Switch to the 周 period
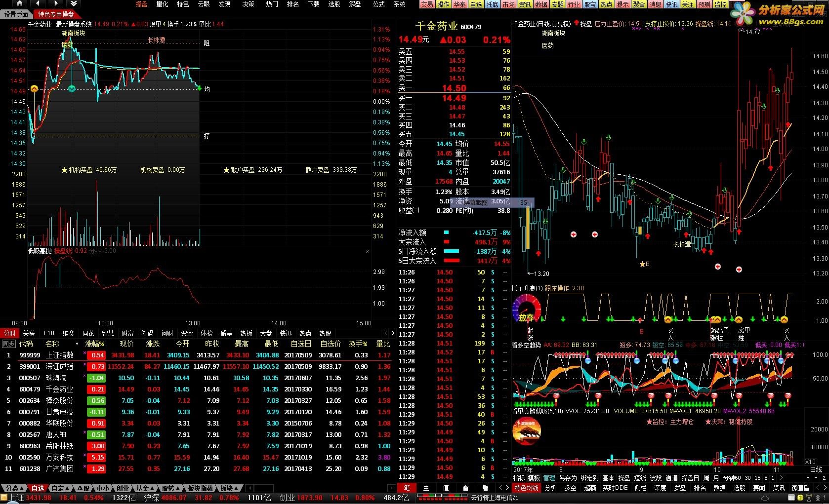The width and height of the screenshot is (829, 504). [x=706, y=478]
